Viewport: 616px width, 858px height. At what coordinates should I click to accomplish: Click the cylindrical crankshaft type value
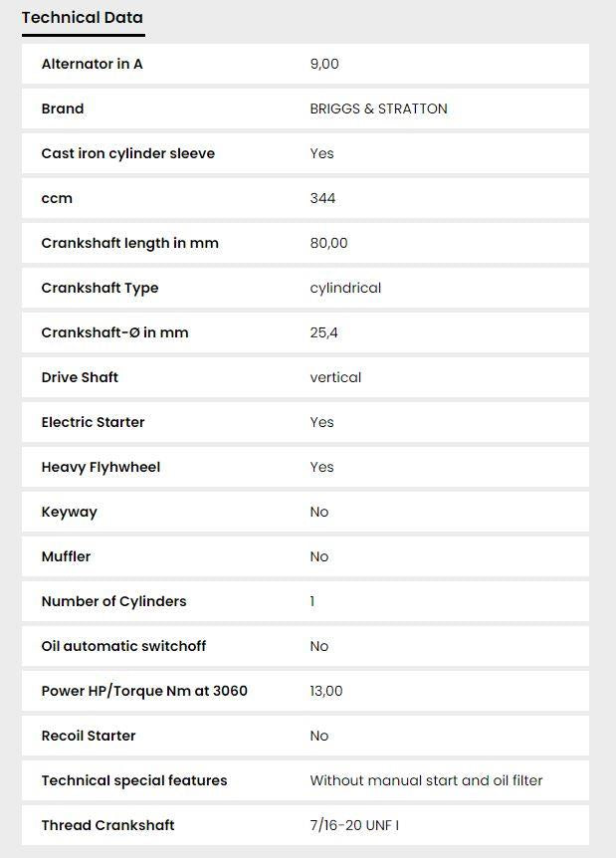coord(345,288)
